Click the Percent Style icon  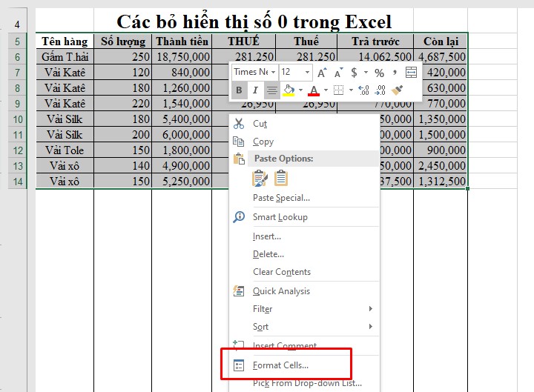click(379, 73)
